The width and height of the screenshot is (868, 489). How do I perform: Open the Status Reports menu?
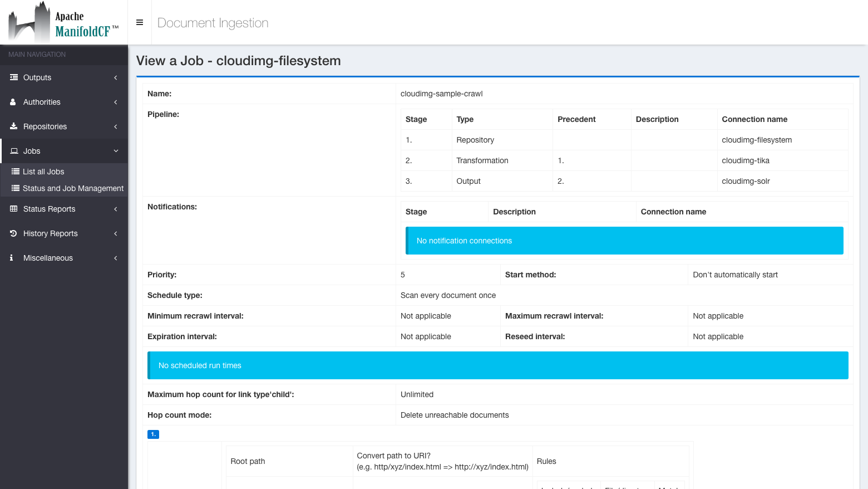click(64, 209)
